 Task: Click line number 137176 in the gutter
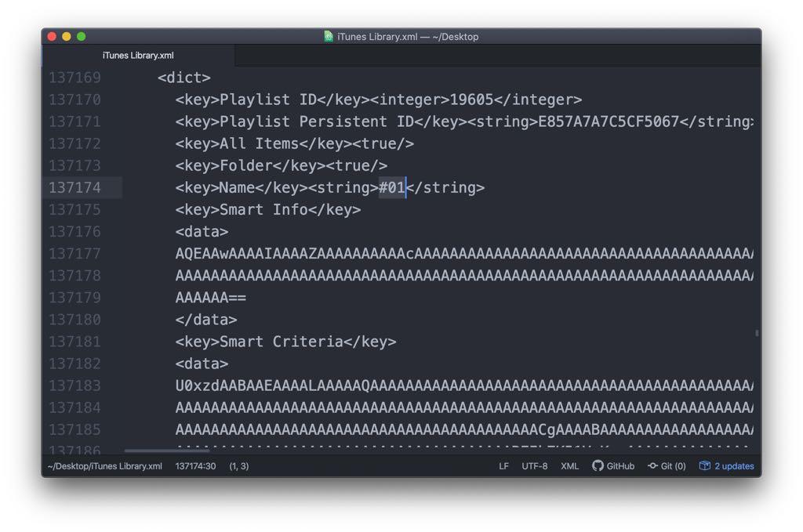(75, 231)
